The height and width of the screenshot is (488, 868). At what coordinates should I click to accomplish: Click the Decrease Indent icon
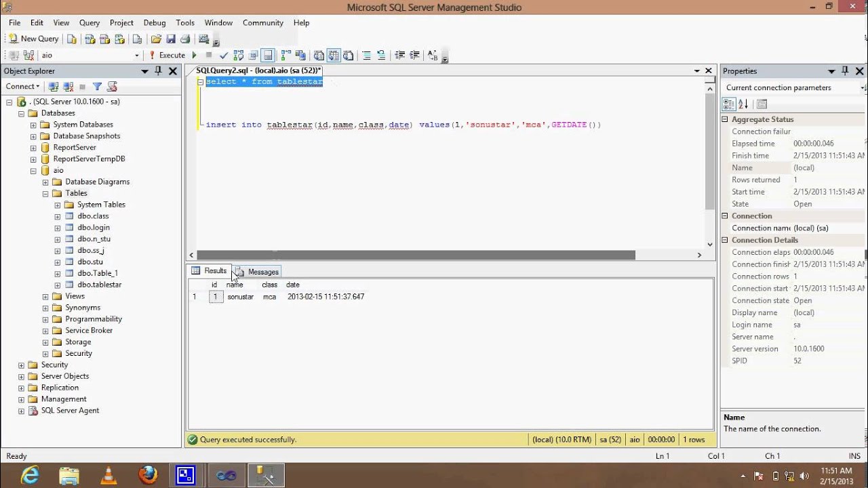(399, 55)
